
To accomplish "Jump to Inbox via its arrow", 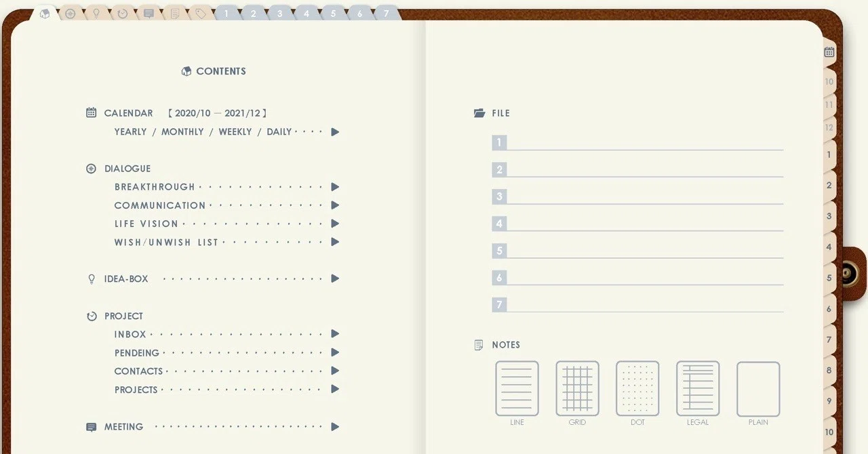I will pos(335,334).
